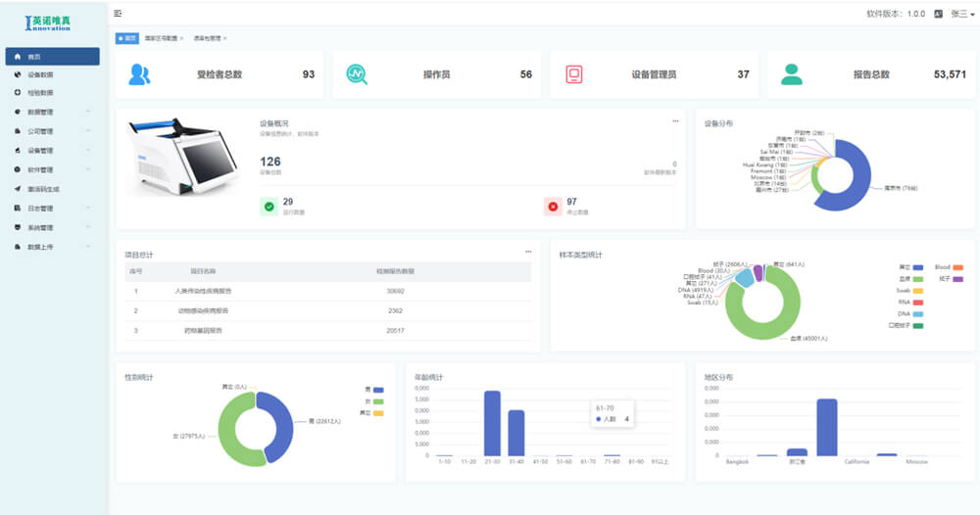This screenshot has height=515, width=980.
Task: Click the 激活码生成 paper-plane icon
Action: pyautogui.click(x=18, y=189)
